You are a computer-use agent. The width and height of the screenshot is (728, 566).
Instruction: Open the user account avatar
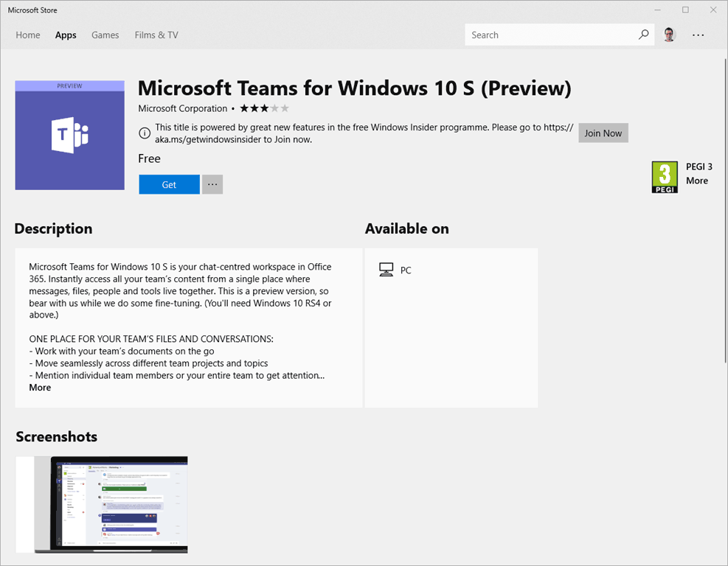669,35
